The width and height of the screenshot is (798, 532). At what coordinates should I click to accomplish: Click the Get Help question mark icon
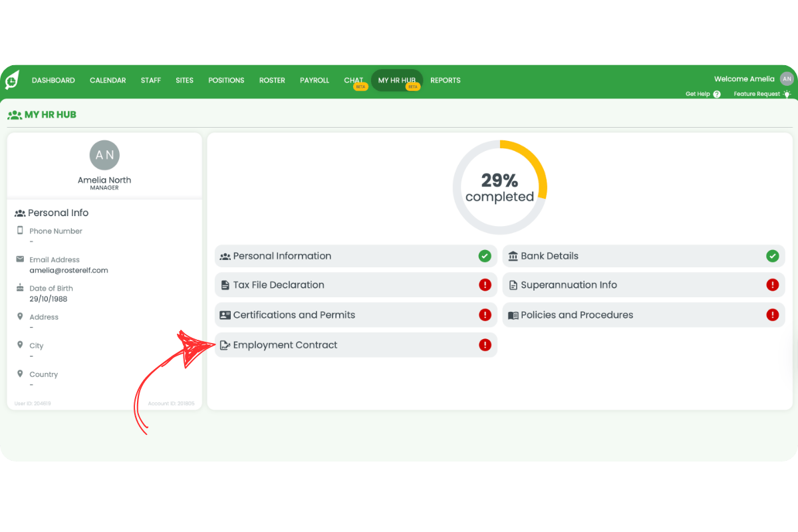point(717,94)
